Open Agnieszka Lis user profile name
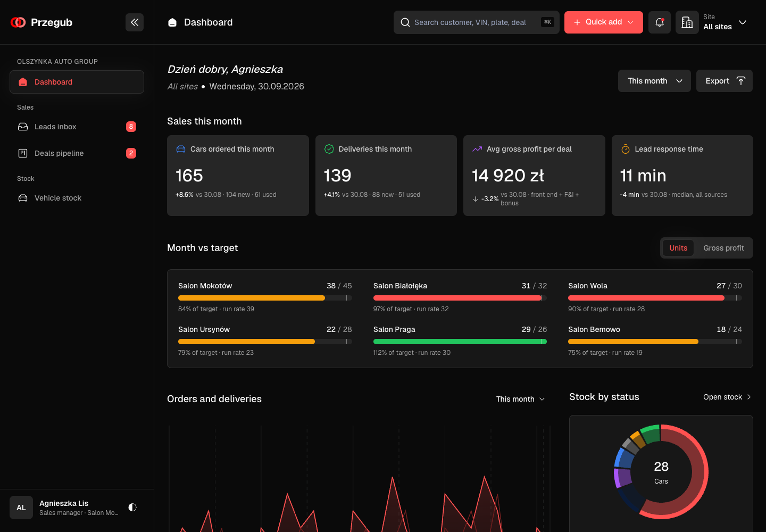This screenshot has width=766, height=532. pyautogui.click(x=64, y=503)
